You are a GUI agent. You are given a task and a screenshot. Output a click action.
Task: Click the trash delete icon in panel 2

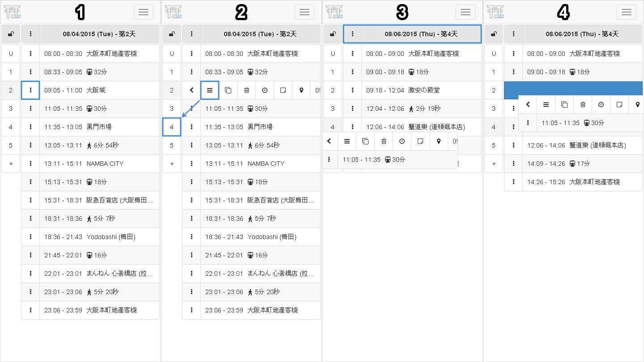246,90
